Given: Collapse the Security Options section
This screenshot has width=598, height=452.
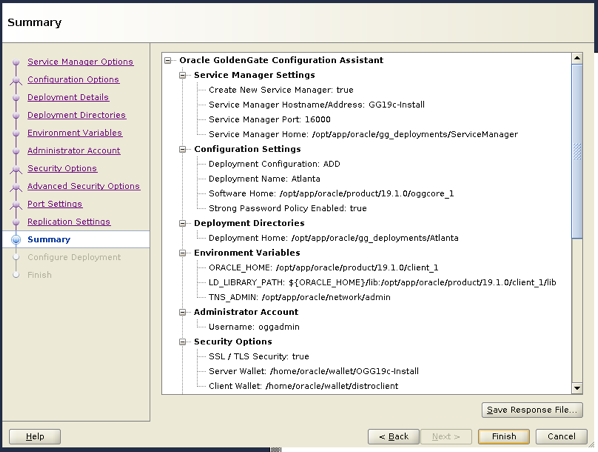Looking at the screenshot, I should coord(183,342).
